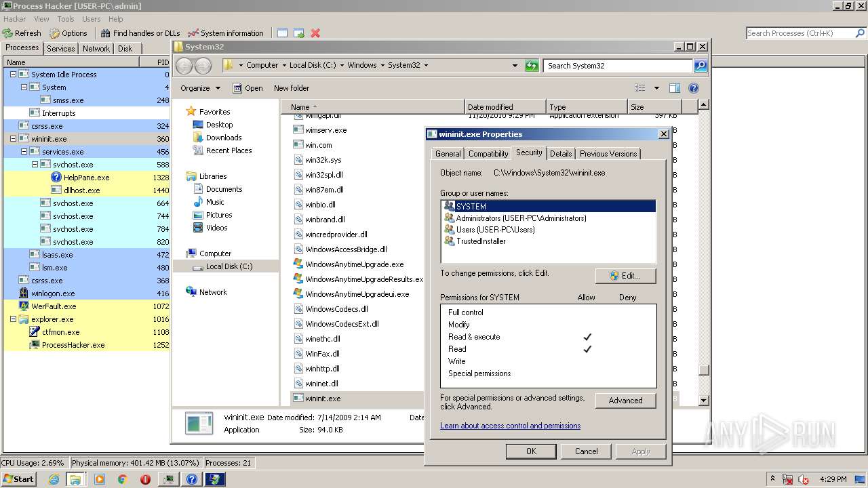Collapse the services.exe tree node

point(24,152)
